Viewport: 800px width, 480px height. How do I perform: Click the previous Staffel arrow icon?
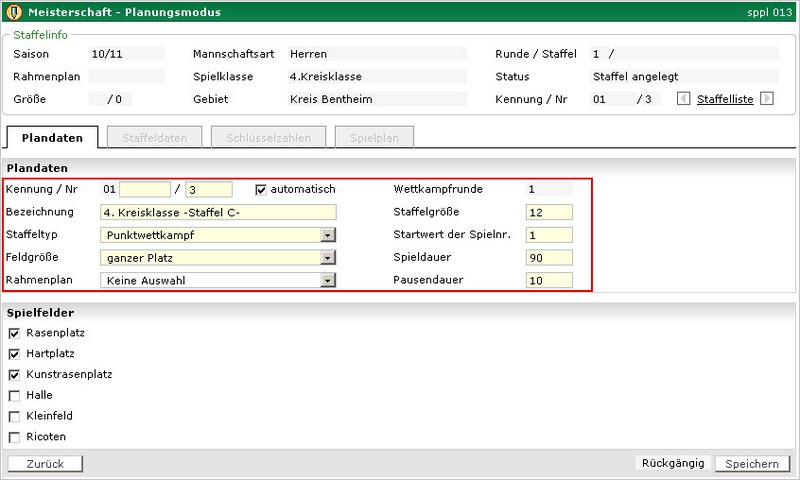tap(684, 99)
